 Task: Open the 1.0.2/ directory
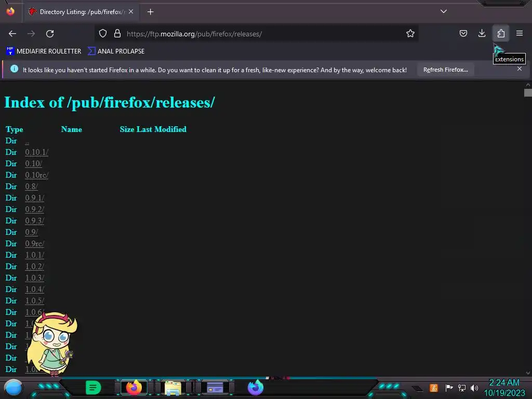pos(35,267)
